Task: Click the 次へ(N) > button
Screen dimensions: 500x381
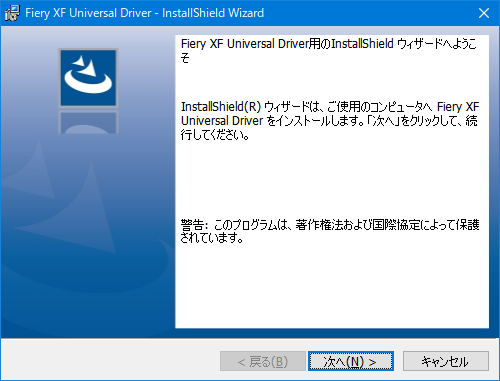Action: click(351, 361)
